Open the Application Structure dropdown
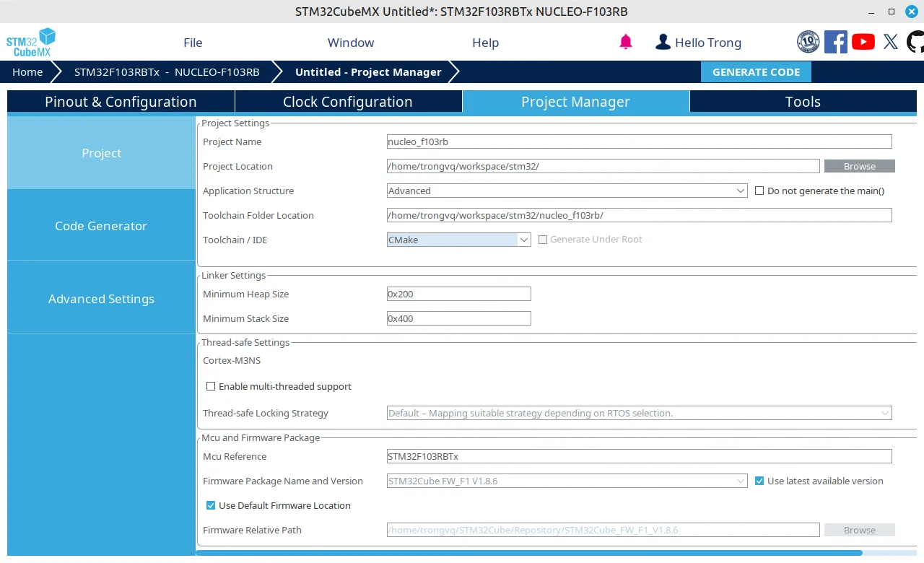This screenshot has height=563, width=924. coord(567,191)
